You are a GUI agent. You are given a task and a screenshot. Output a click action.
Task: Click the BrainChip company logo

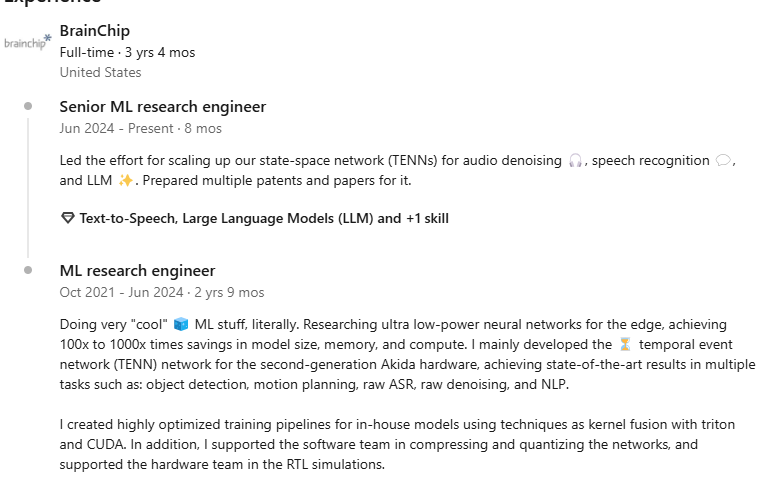pyautogui.click(x=27, y=42)
